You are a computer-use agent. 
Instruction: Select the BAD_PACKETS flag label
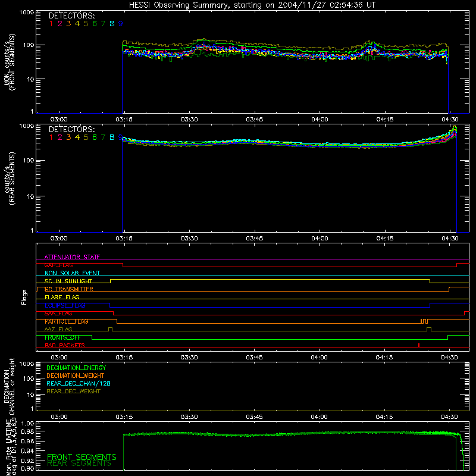(x=65, y=345)
